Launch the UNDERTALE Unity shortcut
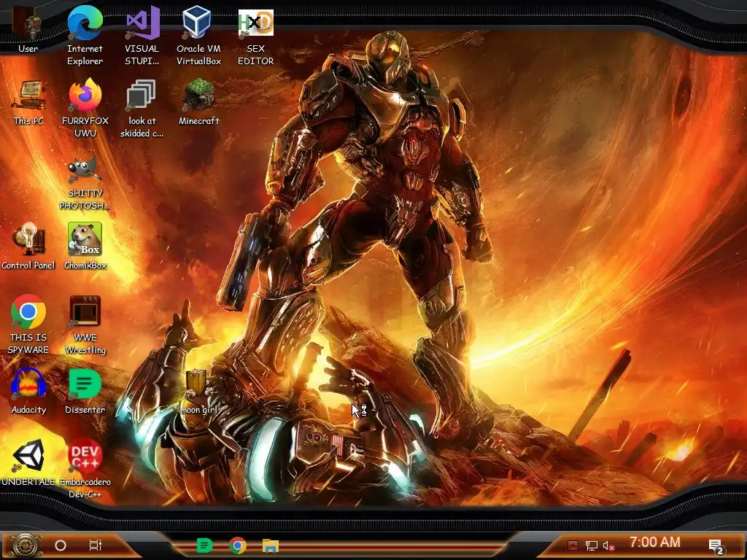 point(28,462)
